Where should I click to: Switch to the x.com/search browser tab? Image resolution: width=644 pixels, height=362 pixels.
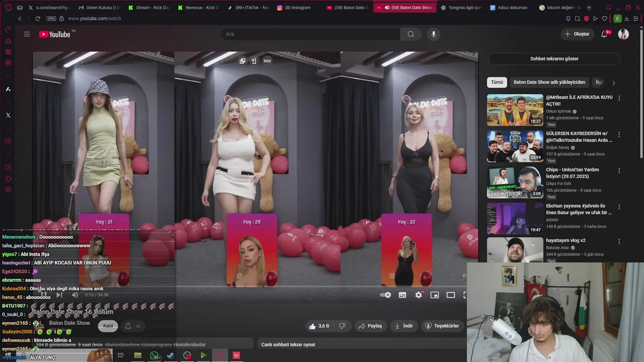pos(49,8)
